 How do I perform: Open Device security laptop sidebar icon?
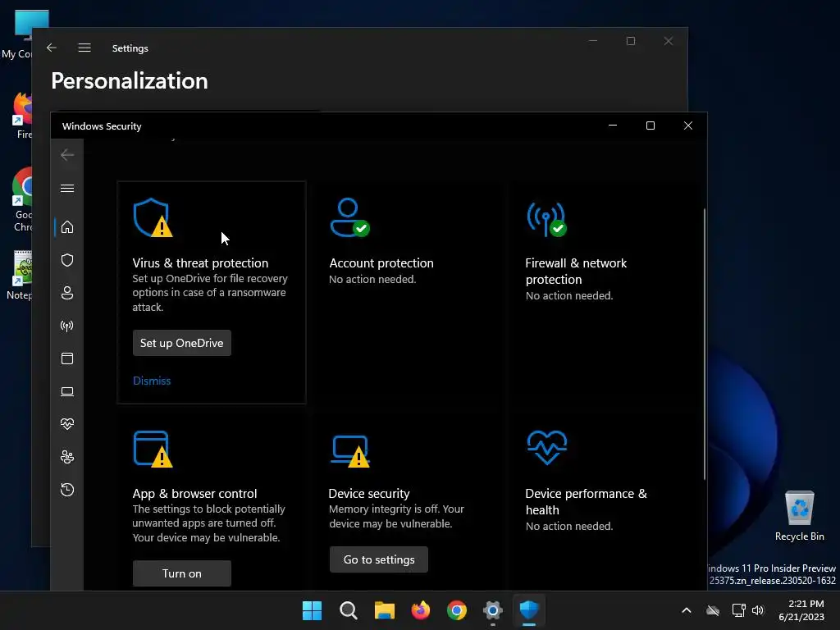click(67, 391)
